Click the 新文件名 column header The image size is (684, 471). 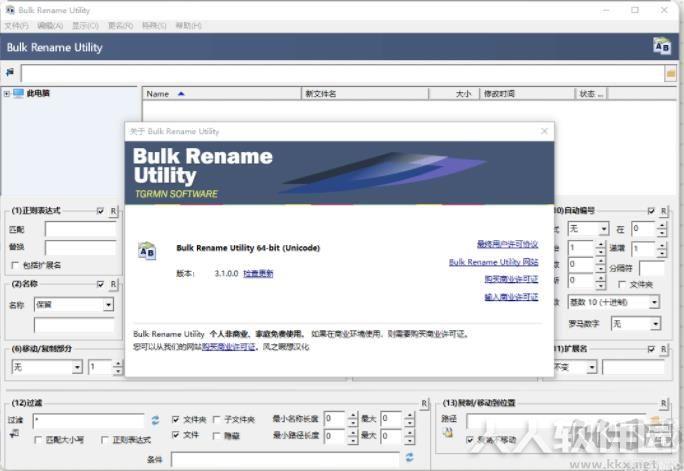point(365,94)
